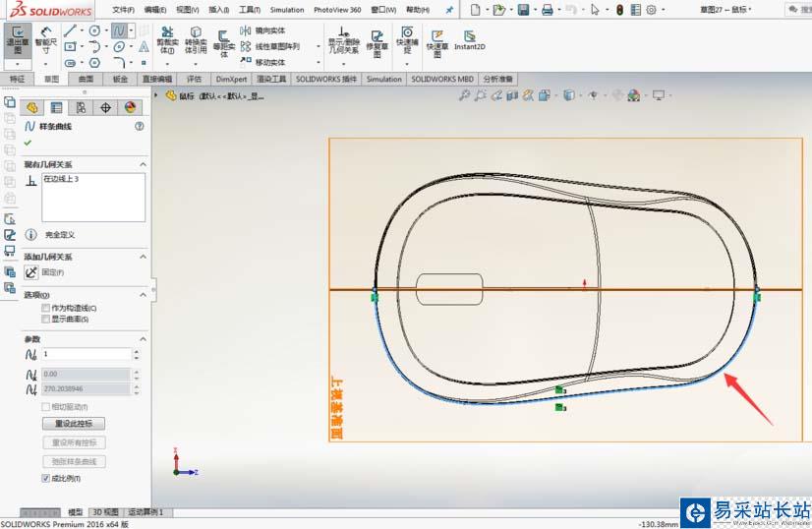Switch to the 曲面 ribbon tab
Image resolution: width=812 pixels, height=529 pixels.
pos(87,79)
